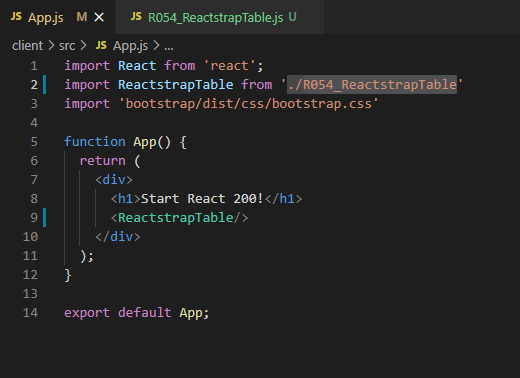Click highlighted './R054_ReactstrapTable' path string

(x=372, y=85)
